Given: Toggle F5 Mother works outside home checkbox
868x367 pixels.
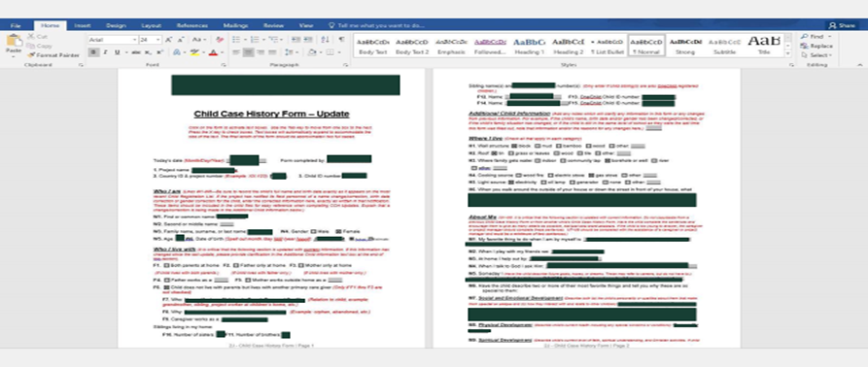Looking at the screenshot, I should click(247, 281).
